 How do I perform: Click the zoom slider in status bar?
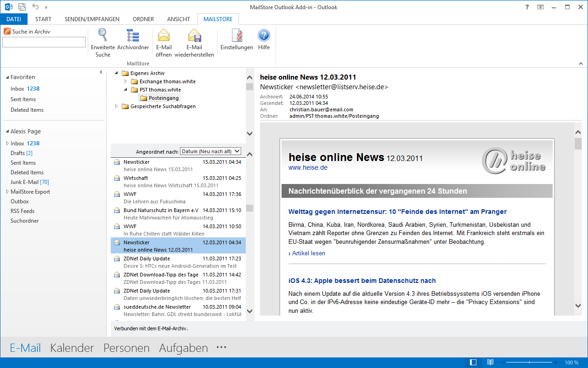pyautogui.click(x=530, y=362)
